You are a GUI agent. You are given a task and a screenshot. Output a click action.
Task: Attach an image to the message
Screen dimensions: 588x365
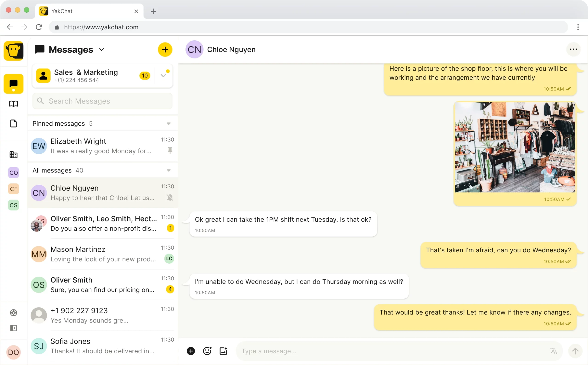pyautogui.click(x=223, y=351)
